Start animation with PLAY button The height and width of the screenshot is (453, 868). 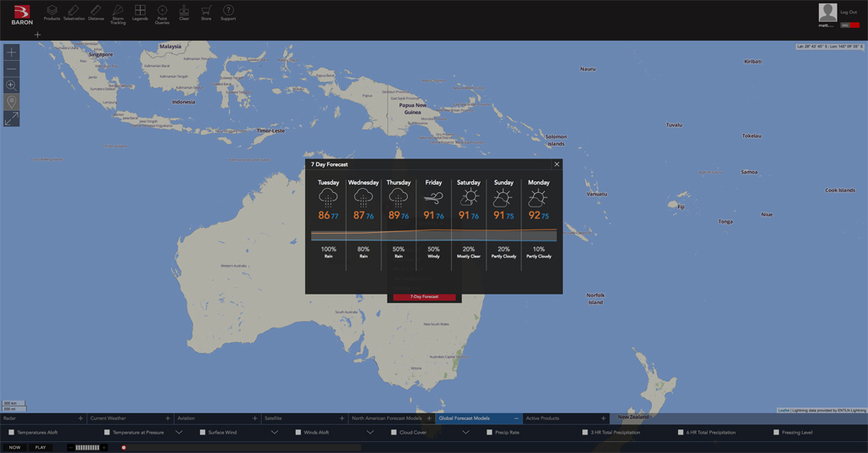coord(41,447)
